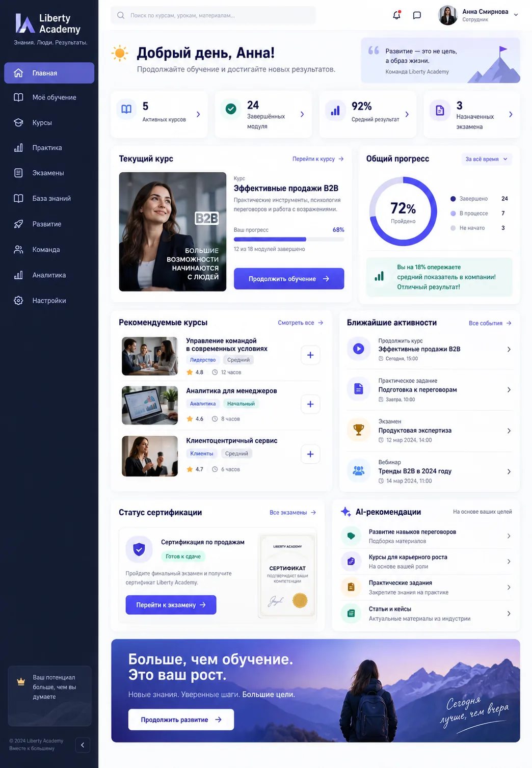Follow the Все экзамены link

point(293,513)
